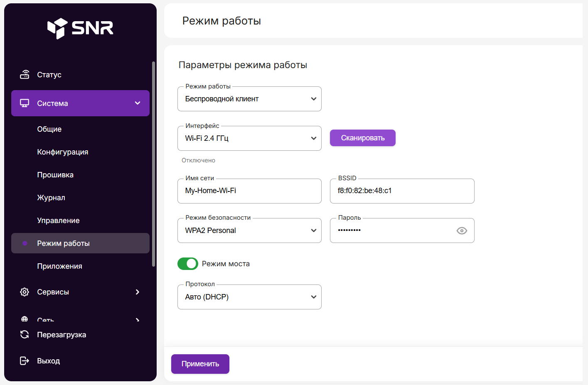Click the Services gear icon
The width and height of the screenshot is (588, 385).
click(25, 292)
